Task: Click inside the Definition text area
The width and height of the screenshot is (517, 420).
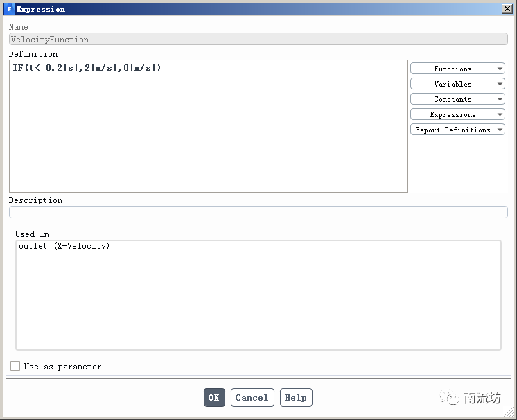Action: pyautogui.click(x=208, y=132)
